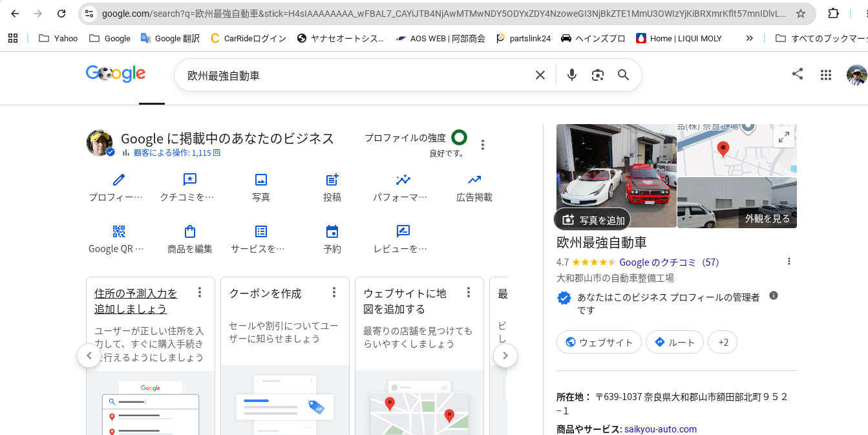The image size is (868, 435).
Task: Go back with browser back arrow
Action: [15, 13]
